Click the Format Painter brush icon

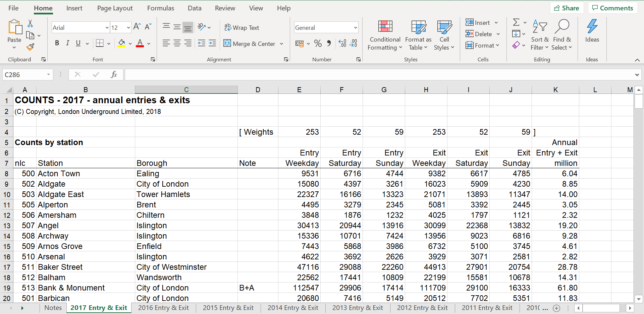point(31,47)
